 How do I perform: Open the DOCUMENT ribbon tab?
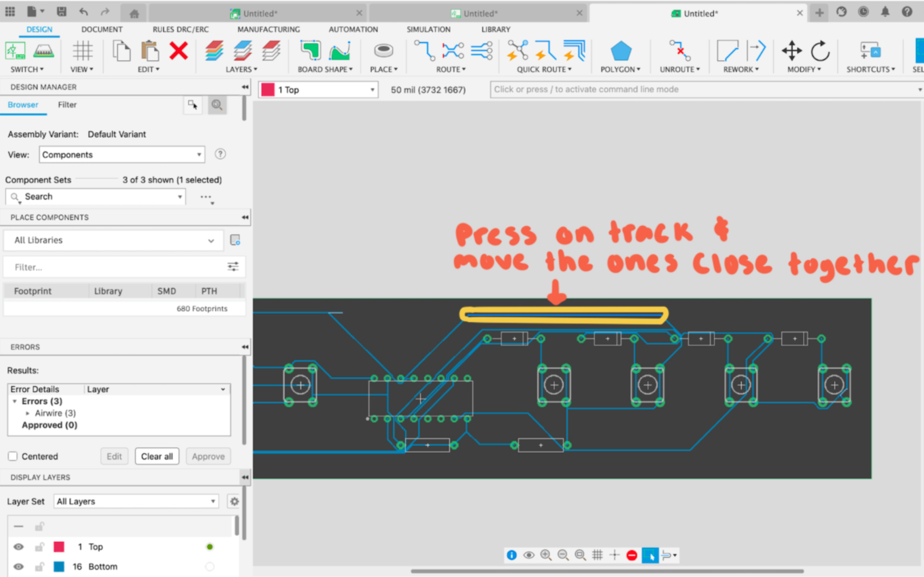(x=102, y=29)
